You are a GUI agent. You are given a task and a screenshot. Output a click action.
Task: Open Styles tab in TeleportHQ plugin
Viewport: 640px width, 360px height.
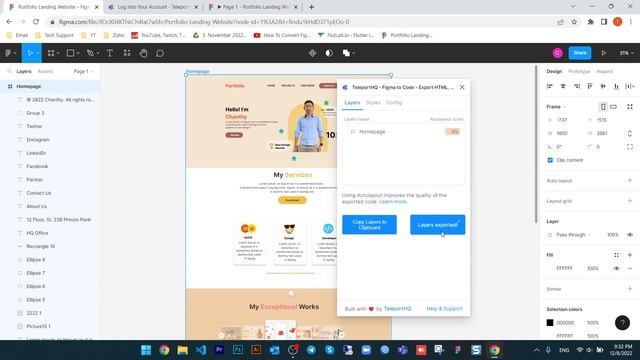373,103
